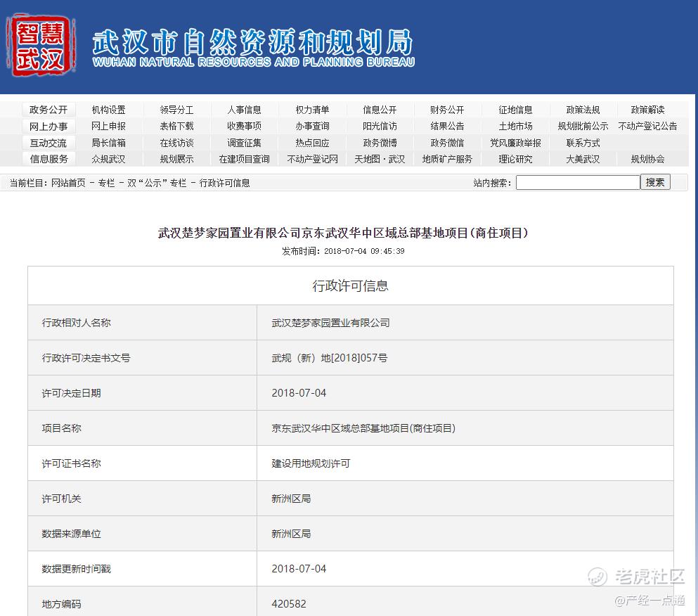This screenshot has width=698, height=616.
Task: Select the article title 京东武汉华中区域总部基地项目
Action: (x=343, y=233)
